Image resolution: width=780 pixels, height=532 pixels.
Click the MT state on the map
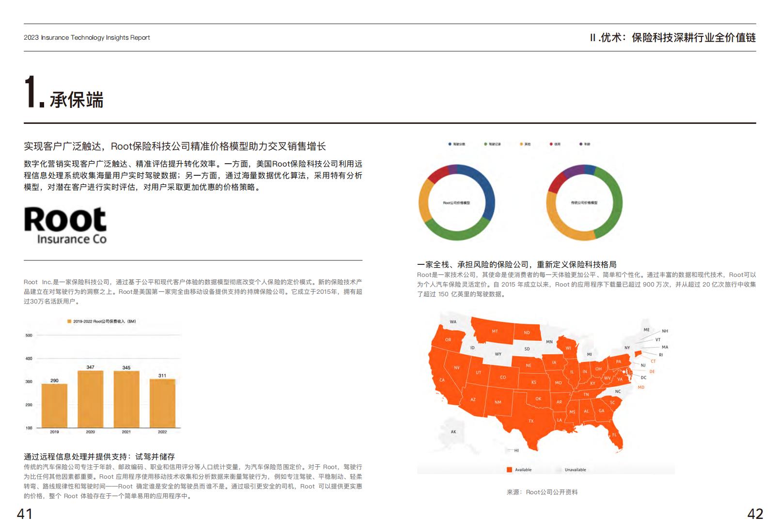point(495,331)
